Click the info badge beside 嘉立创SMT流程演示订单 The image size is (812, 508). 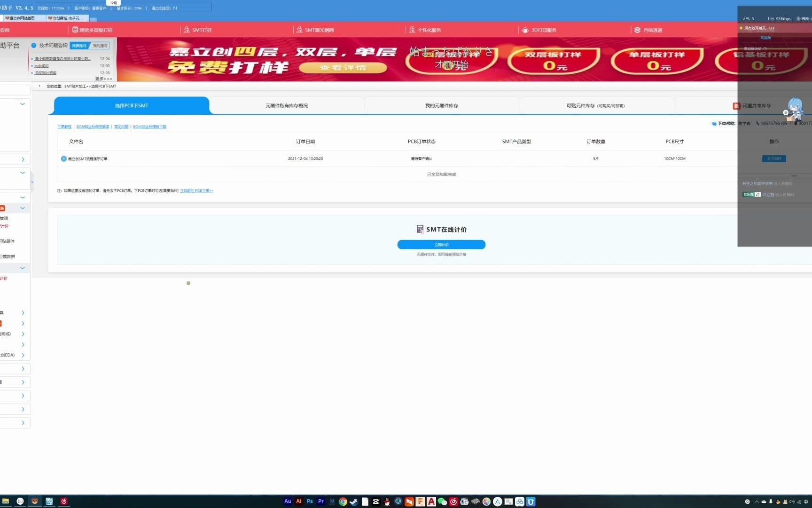(64, 159)
